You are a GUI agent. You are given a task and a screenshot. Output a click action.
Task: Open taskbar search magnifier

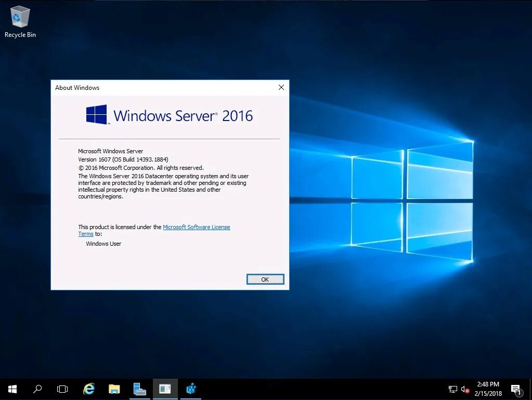point(37,389)
